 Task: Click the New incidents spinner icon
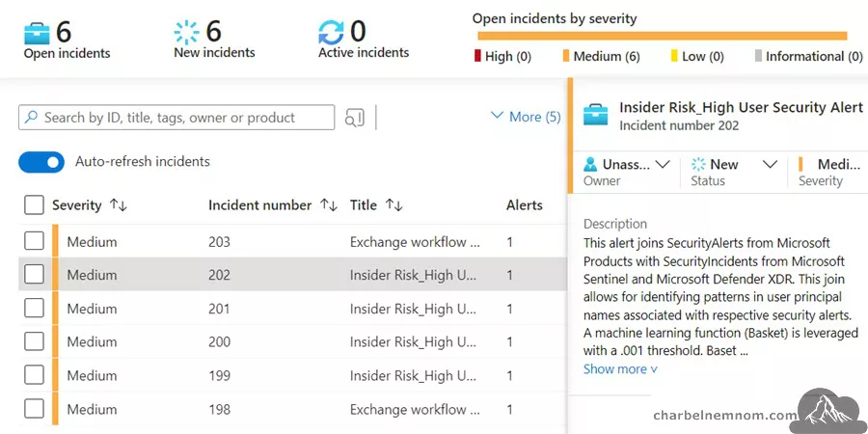pyautogui.click(x=186, y=32)
